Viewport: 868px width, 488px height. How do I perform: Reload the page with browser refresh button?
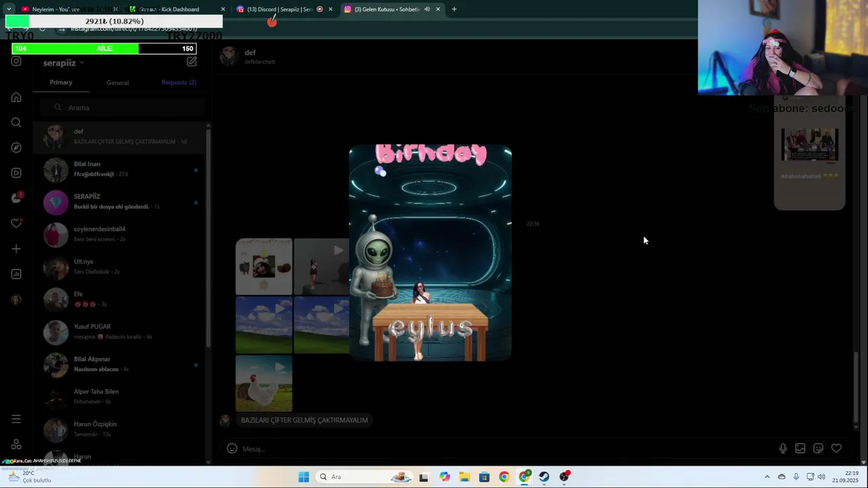[x=42, y=28]
